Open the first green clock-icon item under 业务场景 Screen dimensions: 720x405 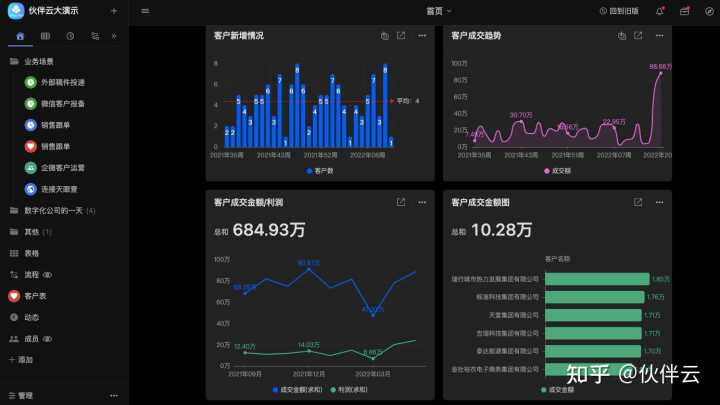tap(54, 82)
